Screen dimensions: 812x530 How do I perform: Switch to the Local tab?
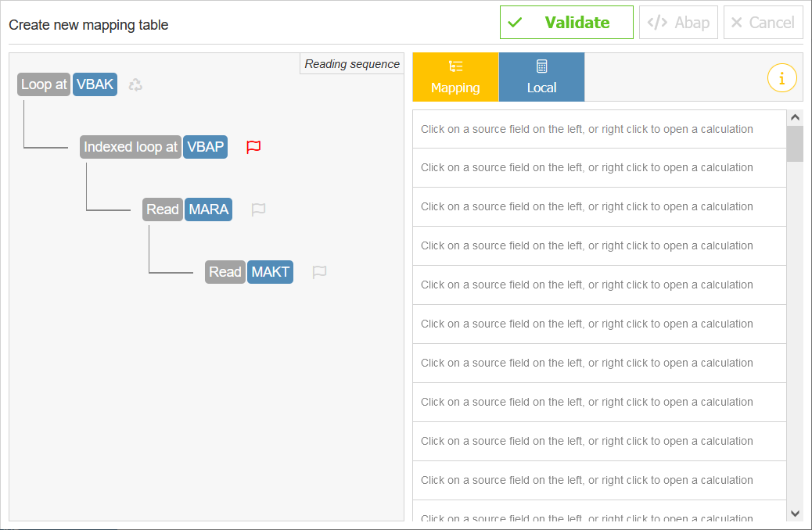[541, 77]
